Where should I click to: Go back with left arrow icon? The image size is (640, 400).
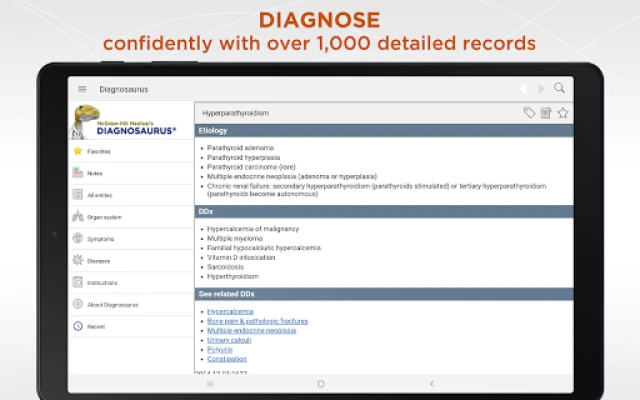(x=523, y=89)
